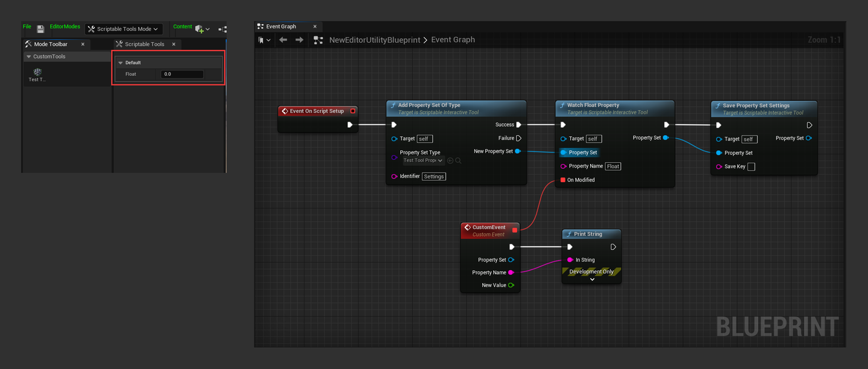Collapse the CustomTools section
This screenshot has width=868, height=369.
(x=28, y=56)
